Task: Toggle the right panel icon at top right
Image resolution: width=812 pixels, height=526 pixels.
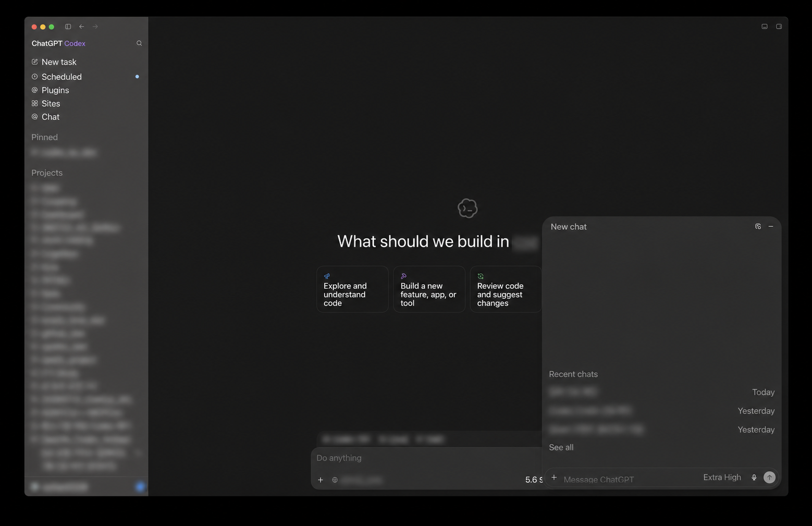Action: point(779,27)
